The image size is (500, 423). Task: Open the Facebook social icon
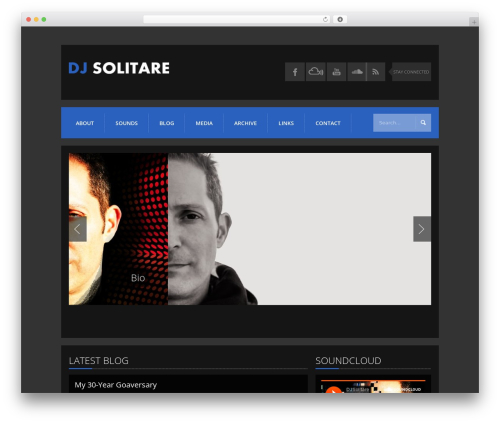pyautogui.click(x=295, y=72)
